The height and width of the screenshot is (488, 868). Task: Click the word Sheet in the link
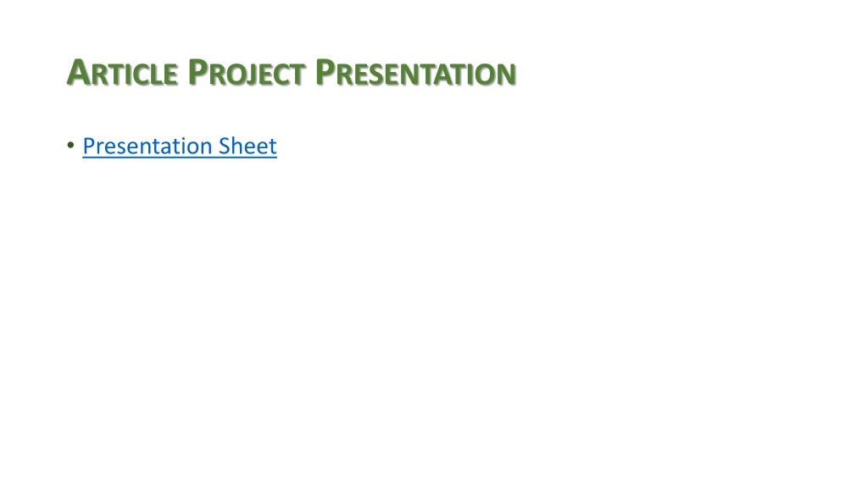248,146
